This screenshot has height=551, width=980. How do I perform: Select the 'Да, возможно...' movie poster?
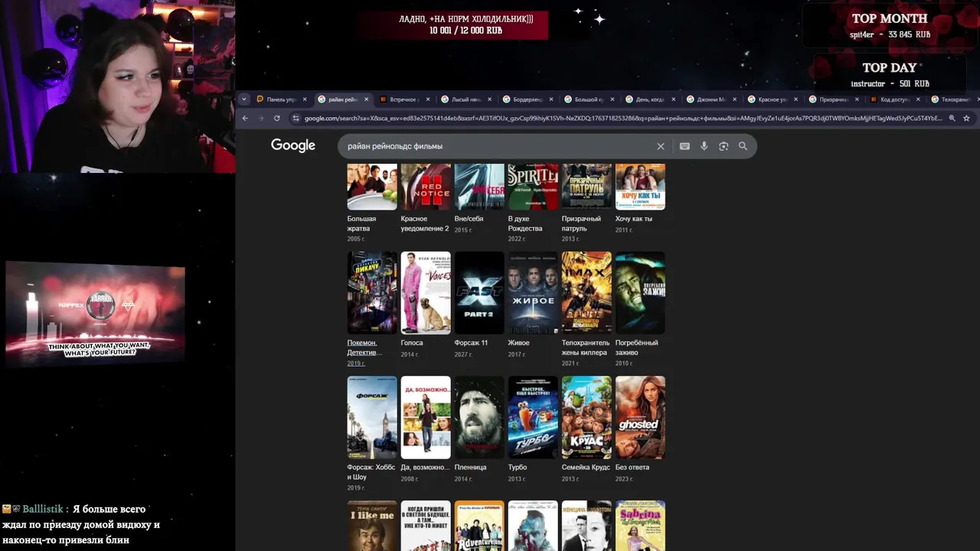pyautogui.click(x=426, y=417)
